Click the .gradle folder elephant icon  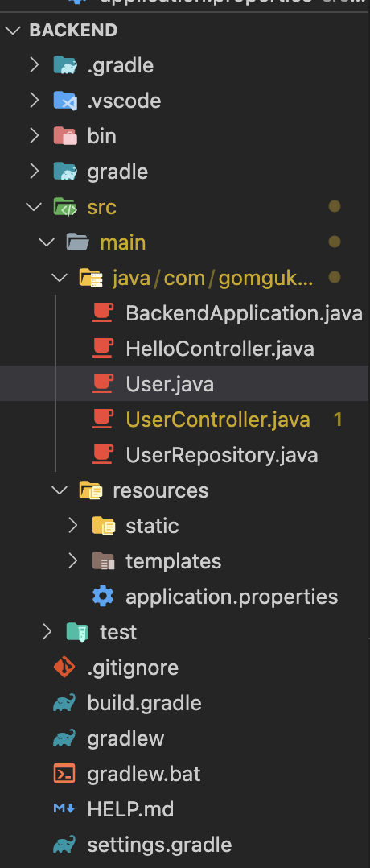[64, 65]
